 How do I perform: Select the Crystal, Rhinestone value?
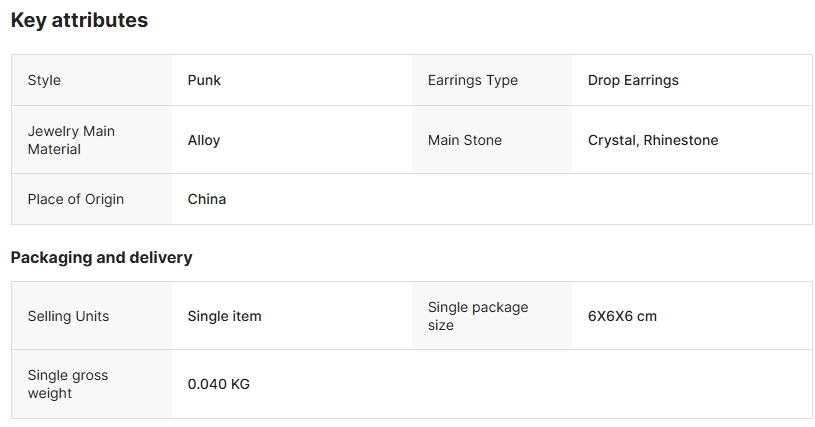(x=653, y=140)
